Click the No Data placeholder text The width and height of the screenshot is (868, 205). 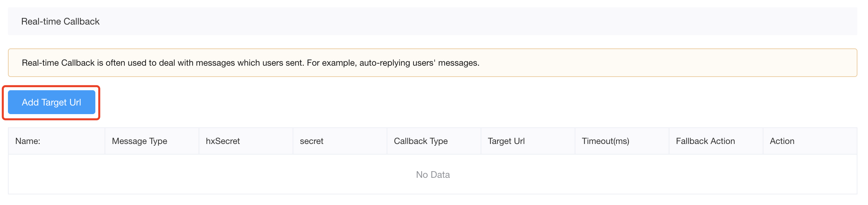(433, 174)
